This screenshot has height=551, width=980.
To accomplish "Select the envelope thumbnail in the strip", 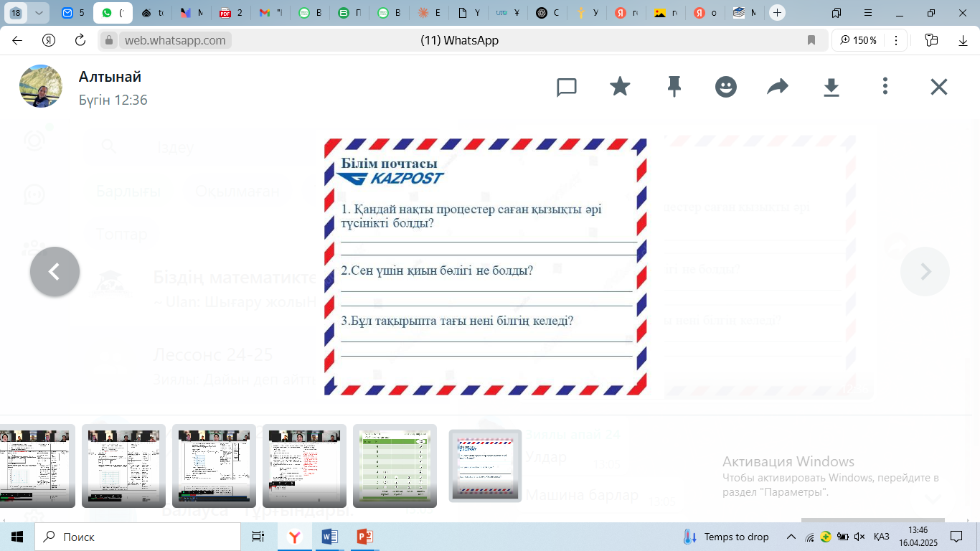I will (x=485, y=466).
